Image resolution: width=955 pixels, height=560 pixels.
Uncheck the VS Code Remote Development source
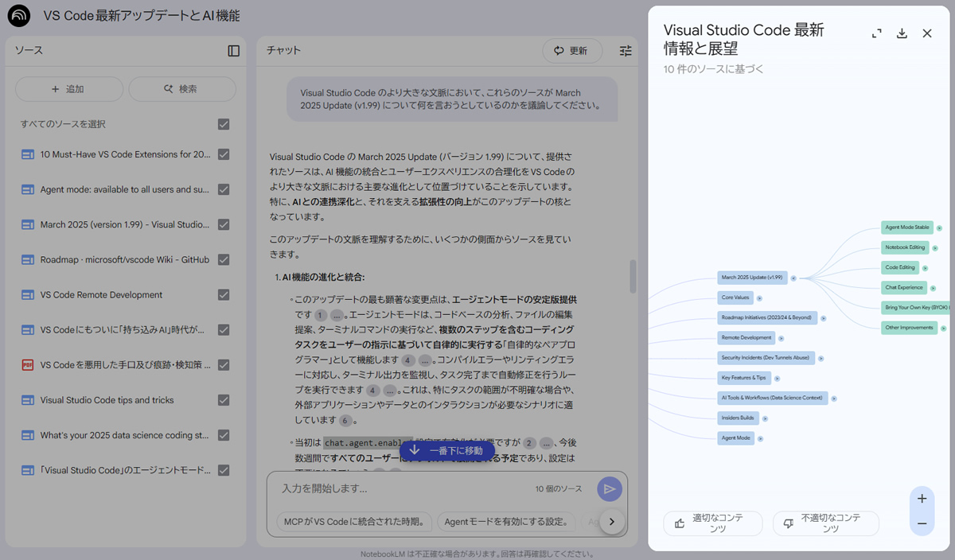[x=224, y=295]
